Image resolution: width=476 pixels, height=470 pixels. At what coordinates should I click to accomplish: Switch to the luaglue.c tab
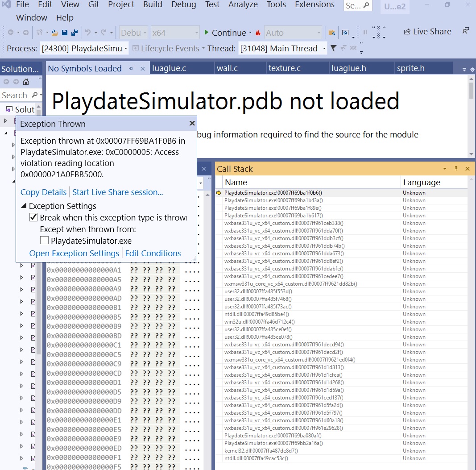click(169, 68)
